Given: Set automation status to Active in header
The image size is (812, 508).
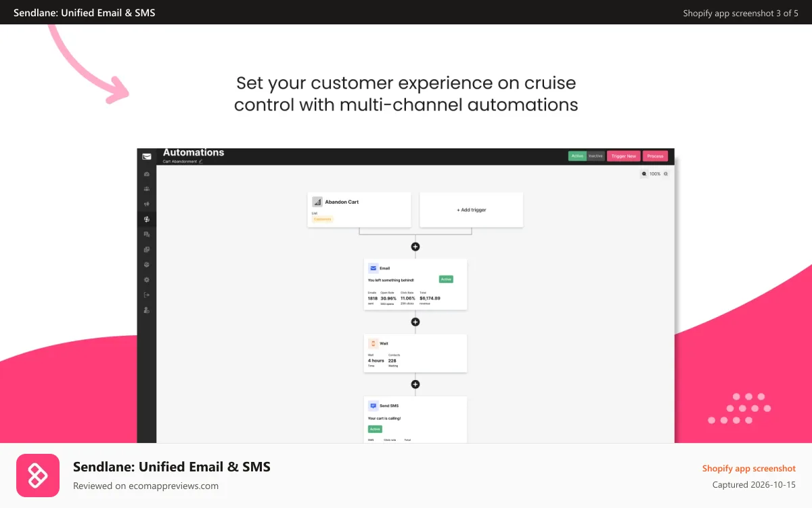Looking at the screenshot, I should pos(577,156).
